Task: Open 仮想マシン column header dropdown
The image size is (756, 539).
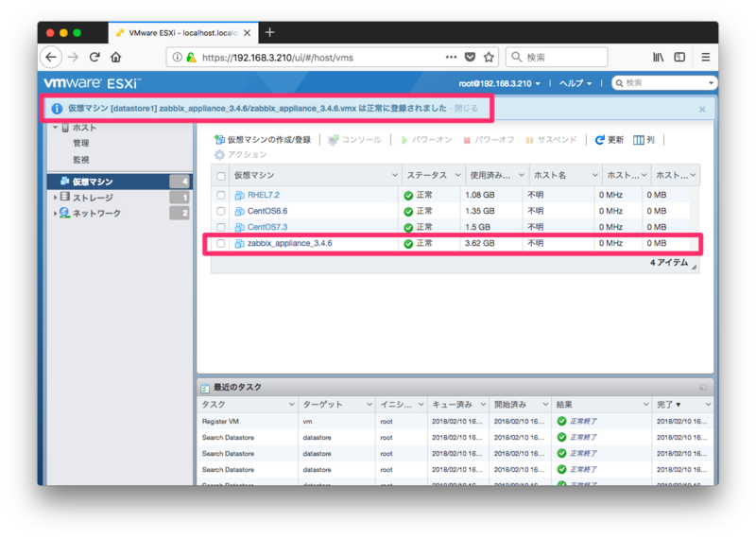Action: click(395, 175)
